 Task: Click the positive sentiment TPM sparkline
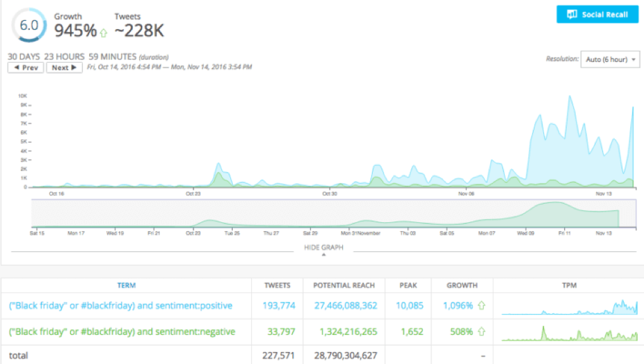569,306
